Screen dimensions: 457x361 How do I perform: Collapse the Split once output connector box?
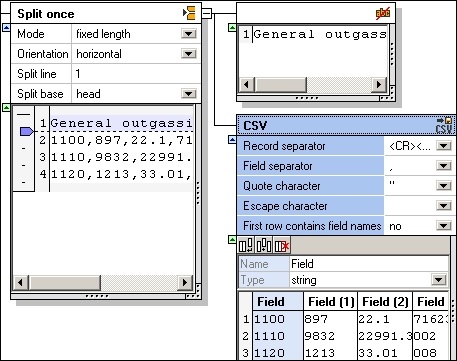(x=207, y=13)
